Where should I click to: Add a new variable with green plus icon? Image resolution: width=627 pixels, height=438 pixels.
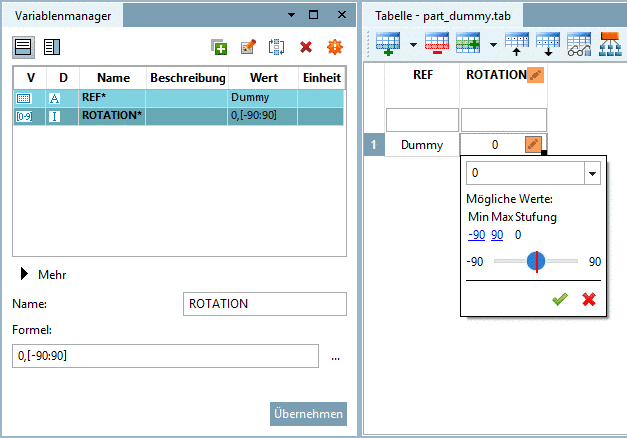click(x=219, y=47)
